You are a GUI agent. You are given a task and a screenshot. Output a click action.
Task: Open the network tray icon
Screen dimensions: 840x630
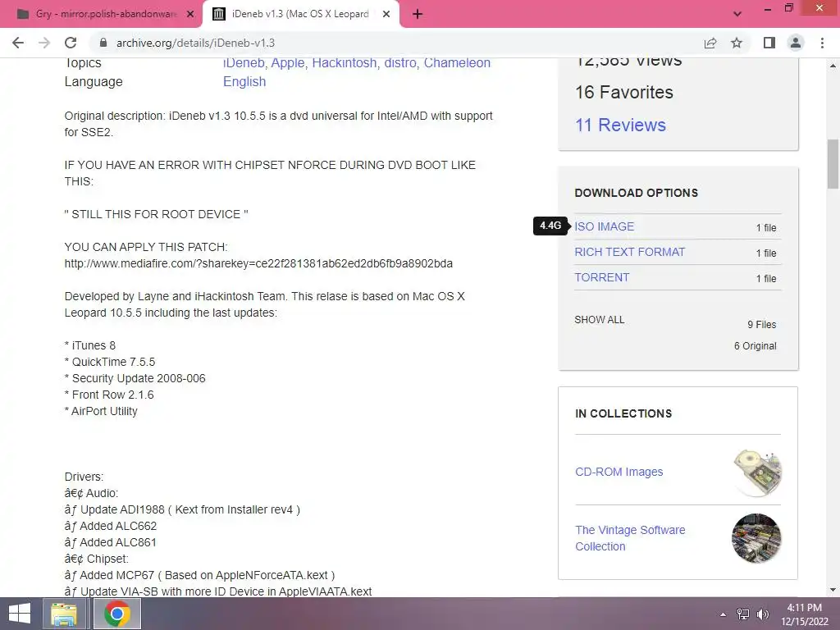point(743,614)
